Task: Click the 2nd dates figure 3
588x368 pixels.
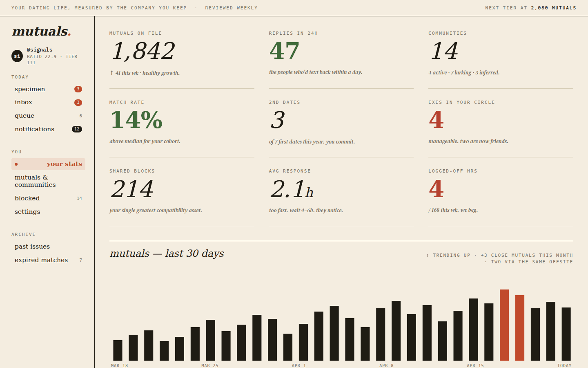Action: click(x=278, y=120)
